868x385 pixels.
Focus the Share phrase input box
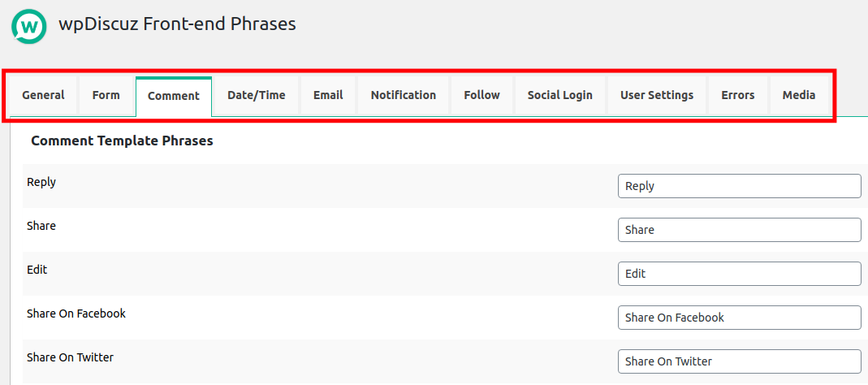point(739,230)
